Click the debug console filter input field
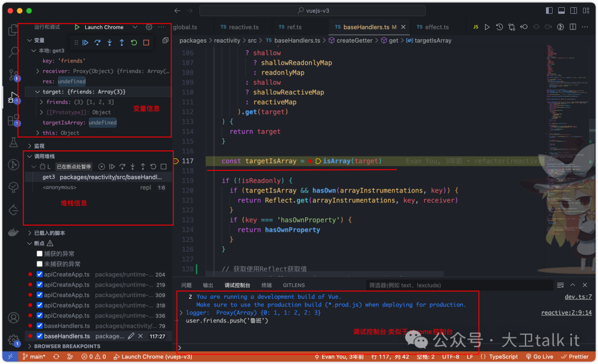The image size is (598, 364). tap(460, 285)
